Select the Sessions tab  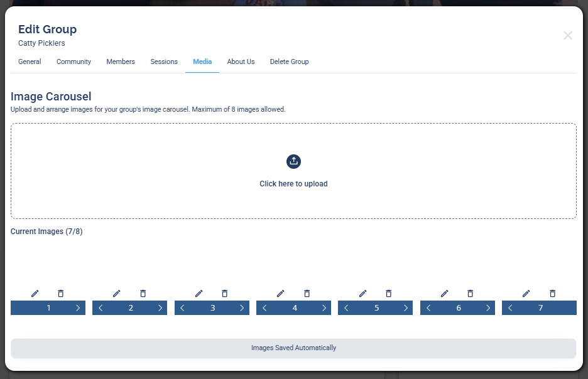click(164, 61)
